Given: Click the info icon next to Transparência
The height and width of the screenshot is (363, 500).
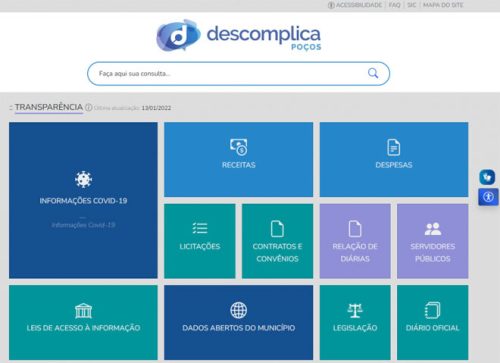Looking at the screenshot, I should click(89, 107).
